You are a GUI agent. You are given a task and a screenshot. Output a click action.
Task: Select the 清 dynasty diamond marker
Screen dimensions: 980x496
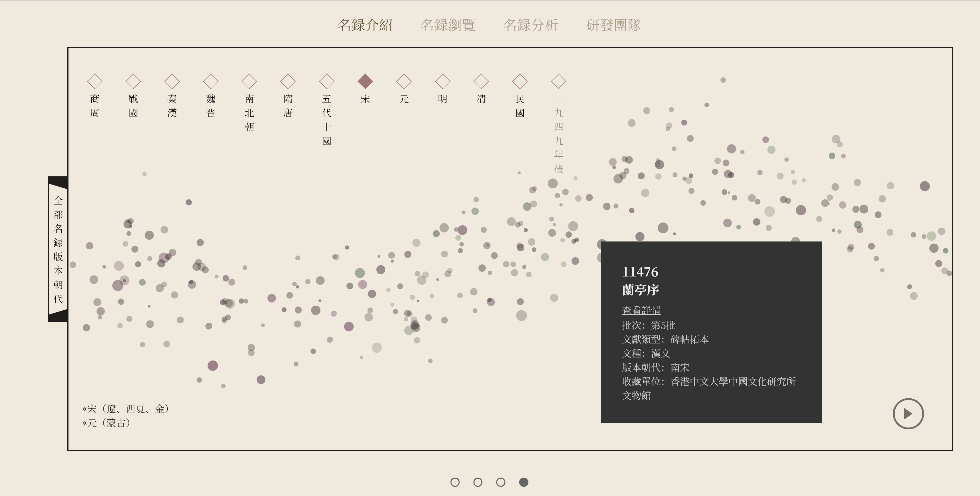pos(481,81)
